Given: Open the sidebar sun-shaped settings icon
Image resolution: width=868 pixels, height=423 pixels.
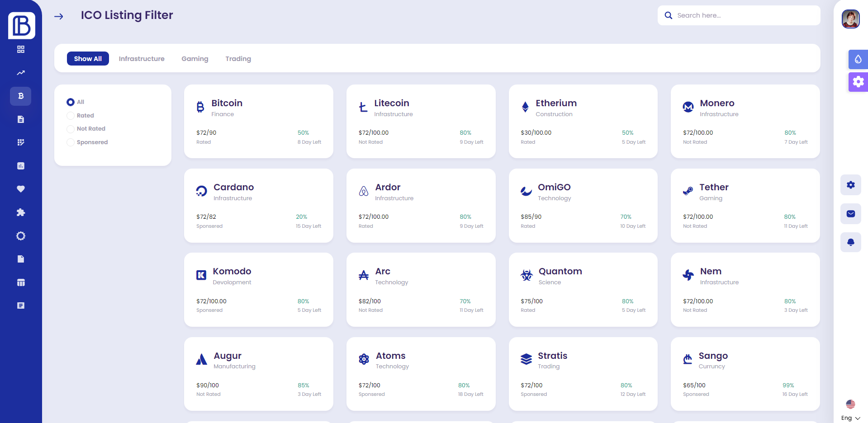Looking at the screenshot, I should tap(21, 236).
